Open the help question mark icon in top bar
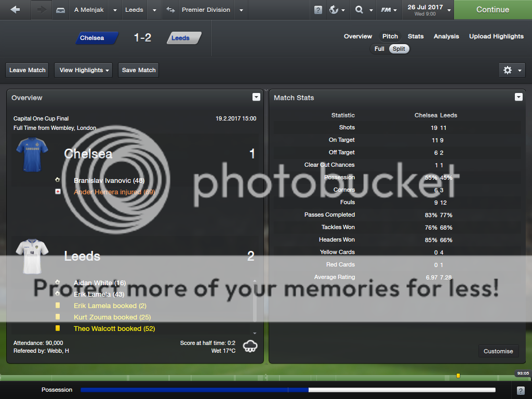 click(x=318, y=10)
